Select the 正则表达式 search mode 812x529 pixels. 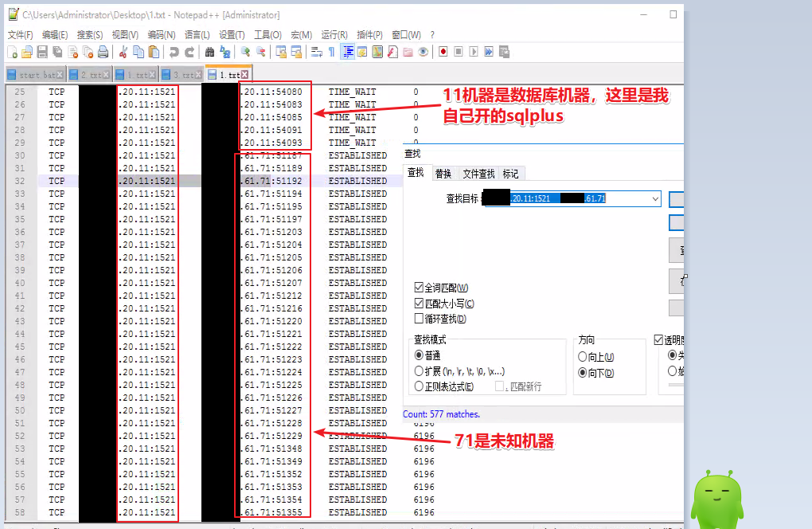click(x=419, y=386)
